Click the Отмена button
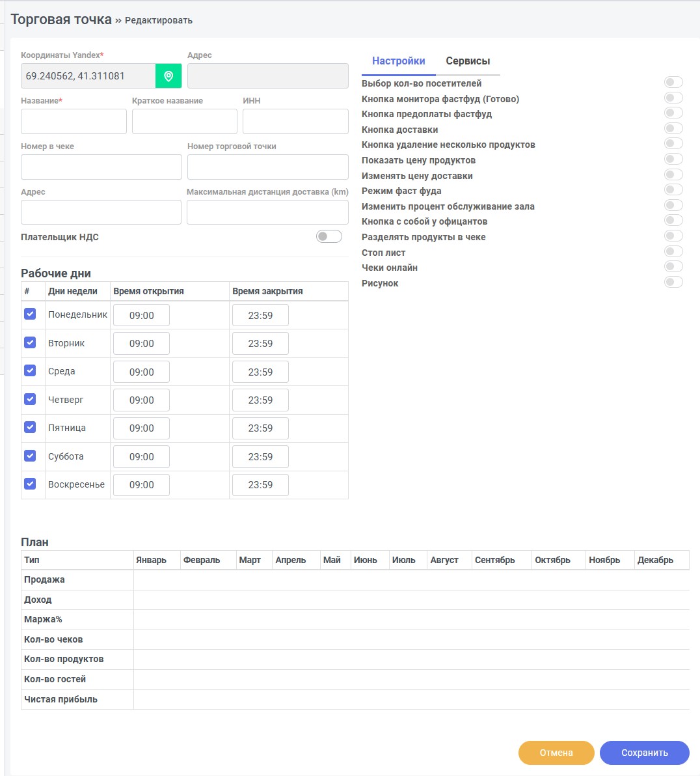Image resolution: width=700 pixels, height=776 pixels. pyautogui.click(x=556, y=753)
